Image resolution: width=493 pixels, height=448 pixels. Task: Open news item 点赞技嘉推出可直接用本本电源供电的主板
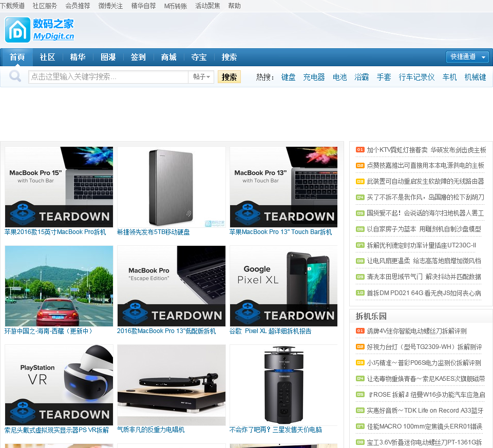pyautogui.click(x=425, y=166)
